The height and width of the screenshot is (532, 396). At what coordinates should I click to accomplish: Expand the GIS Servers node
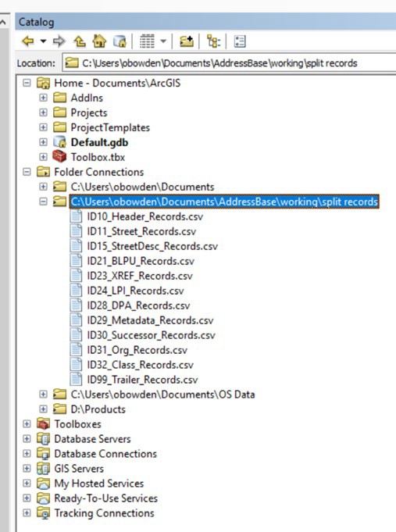pos(27,469)
